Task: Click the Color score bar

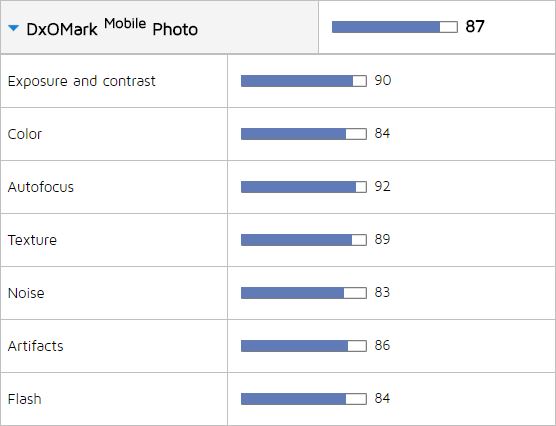Action: (304, 134)
